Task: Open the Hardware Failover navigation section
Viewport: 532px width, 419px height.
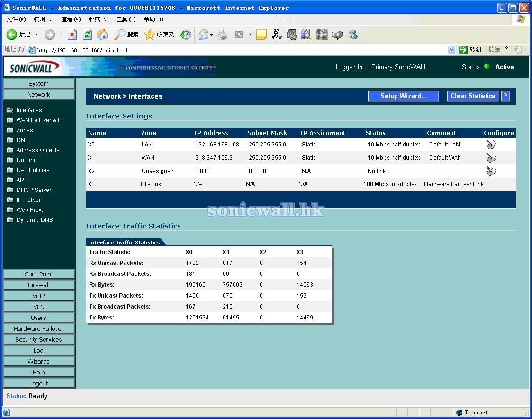Action: [39, 328]
